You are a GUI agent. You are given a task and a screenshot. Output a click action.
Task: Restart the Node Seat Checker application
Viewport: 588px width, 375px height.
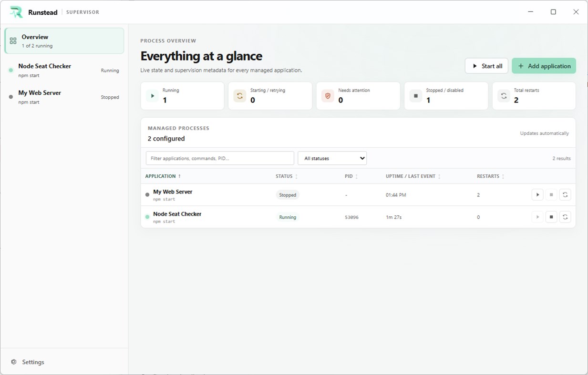point(565,217)
